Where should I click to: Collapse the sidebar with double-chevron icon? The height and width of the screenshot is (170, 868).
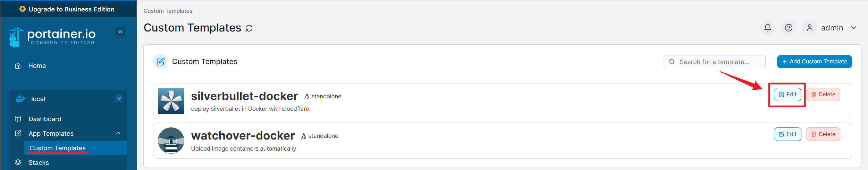pyautogui.click(x=120, y=32)
